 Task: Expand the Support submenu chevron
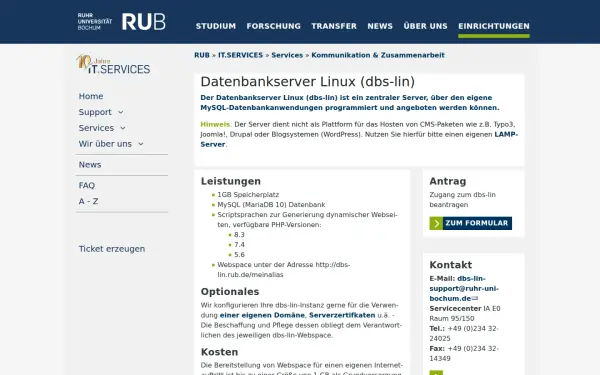pyautogui.click(x=121, y=112)
